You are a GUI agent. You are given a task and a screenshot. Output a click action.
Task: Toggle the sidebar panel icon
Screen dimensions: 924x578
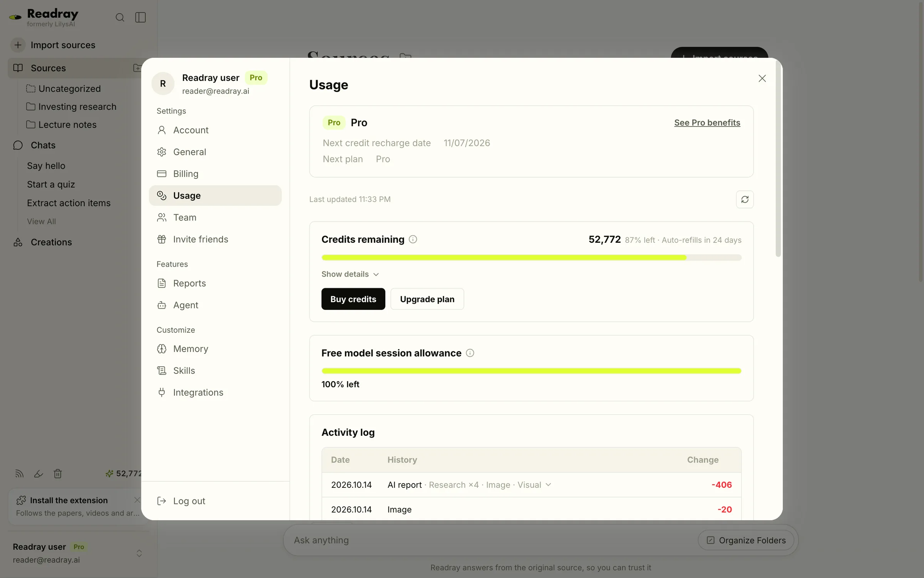pos(141,17)
